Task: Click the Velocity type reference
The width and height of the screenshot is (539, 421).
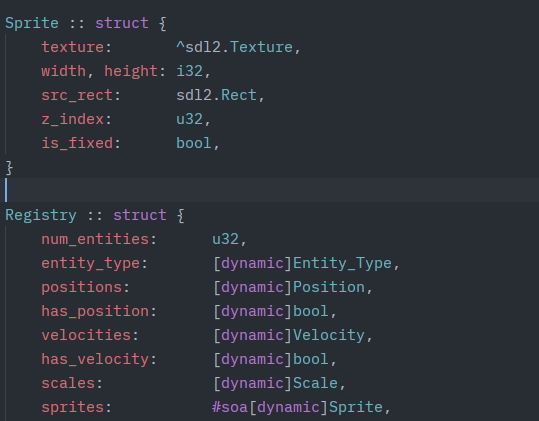Action: (329, 335)
